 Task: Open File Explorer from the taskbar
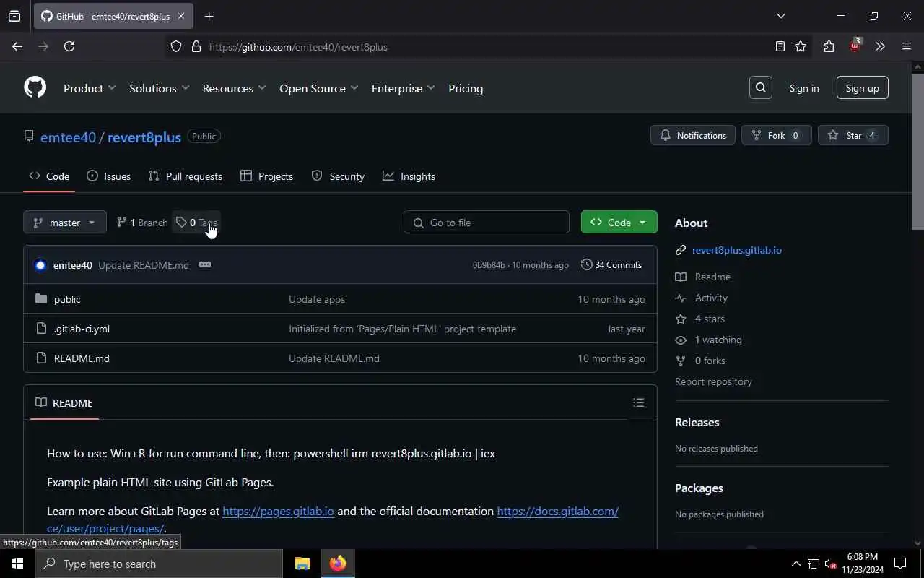pyautogui.click(x=302, y=564)
